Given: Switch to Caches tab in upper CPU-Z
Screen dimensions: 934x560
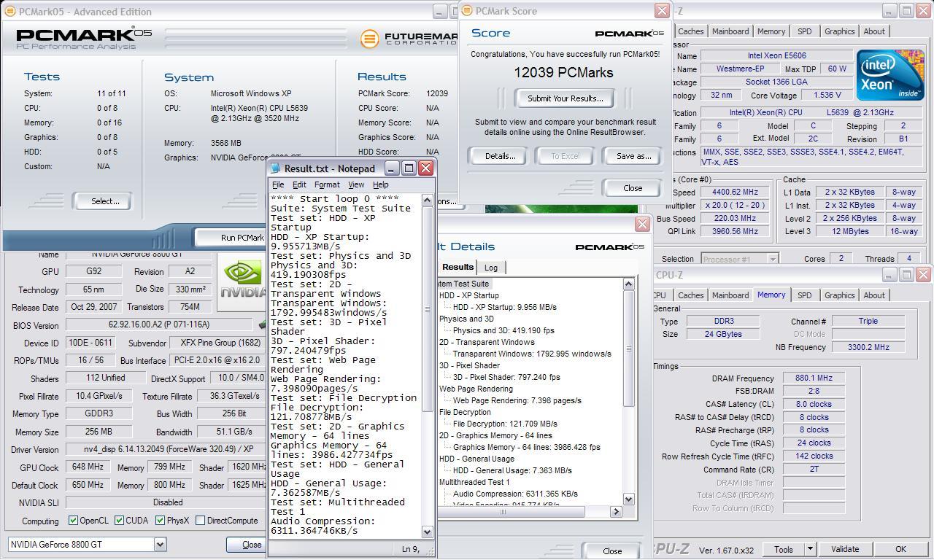Looking at the screenshot, I should pos(690,31).
